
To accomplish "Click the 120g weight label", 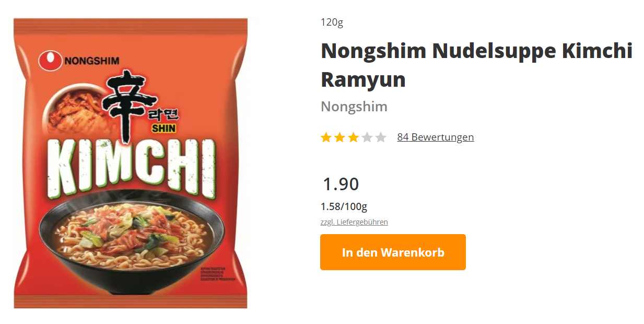I will coord(332,22).
